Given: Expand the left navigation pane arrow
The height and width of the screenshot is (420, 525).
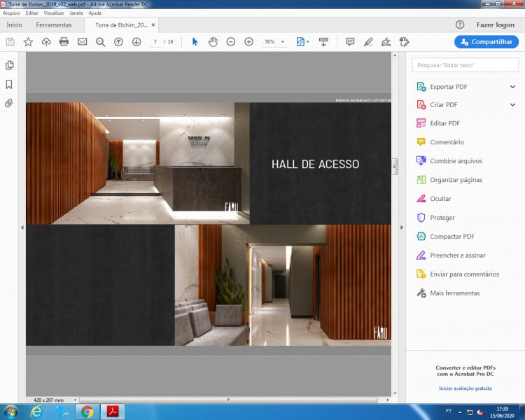Looking at the screenshot, I should (22, 227).
